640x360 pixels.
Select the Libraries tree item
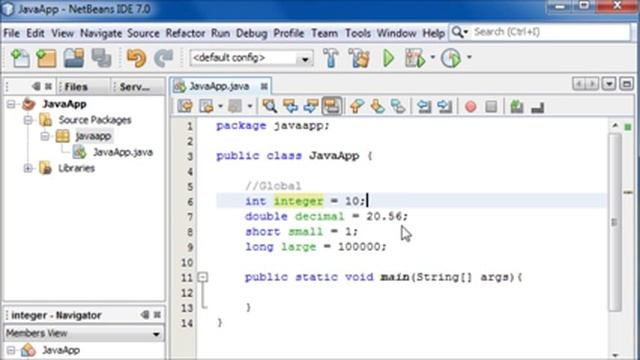[x=76, y=168]
